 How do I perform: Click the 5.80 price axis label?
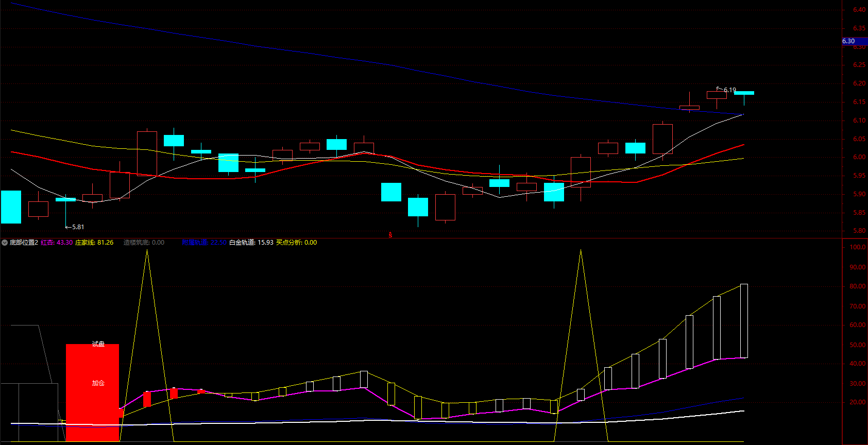(x=859, y=231)
